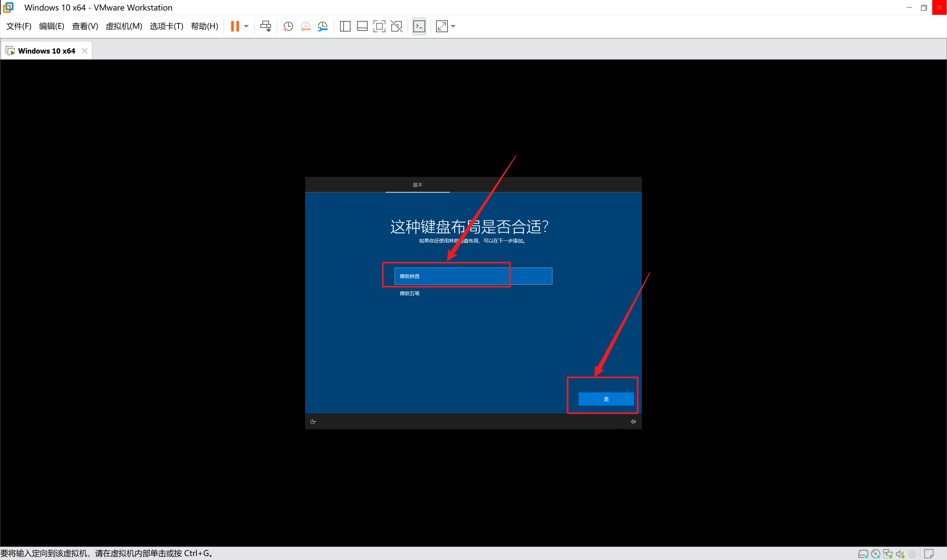Toggle Unity mode icon in toolbar
Screen dimensions: 947x560
397,26
